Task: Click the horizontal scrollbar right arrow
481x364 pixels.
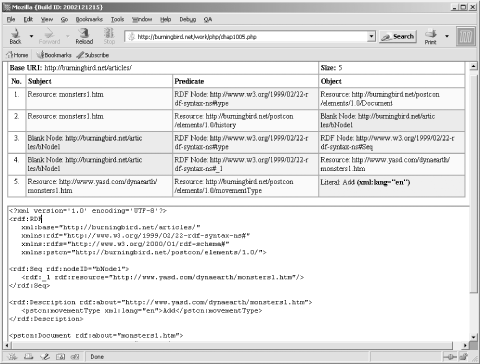Action: (x=465, y=345)
